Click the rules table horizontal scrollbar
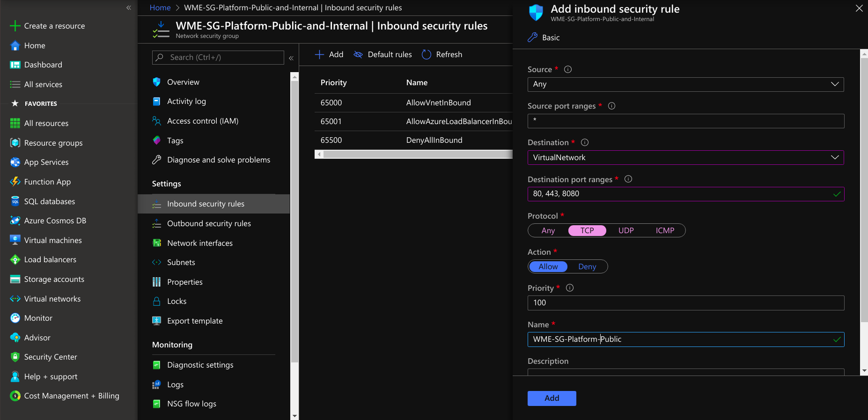Image resolution: width=868 pixels, height=420 pixels. pyautogui.click(x=414, y=155)
